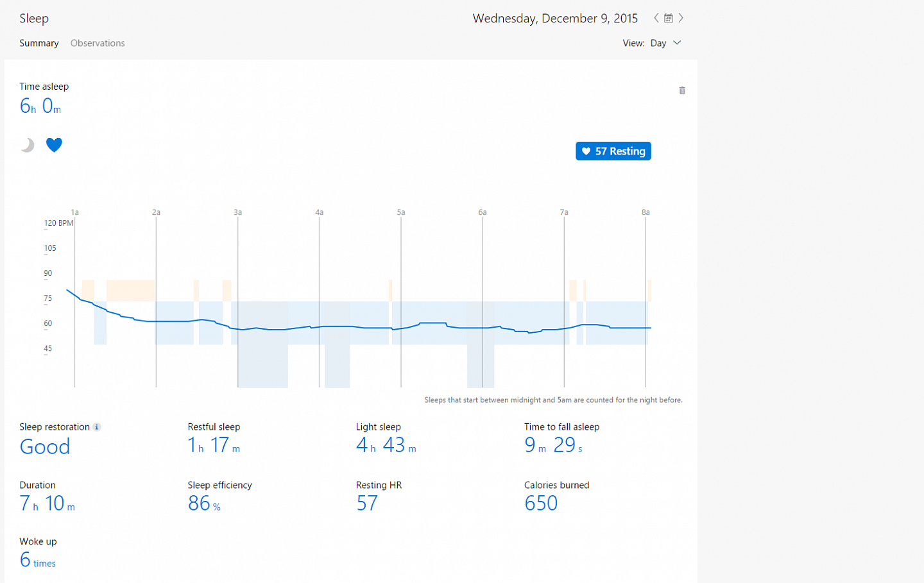Open the calendar date picker icon
The width and height of the screenshot is (924, 583).
click(x=668, y=18)
